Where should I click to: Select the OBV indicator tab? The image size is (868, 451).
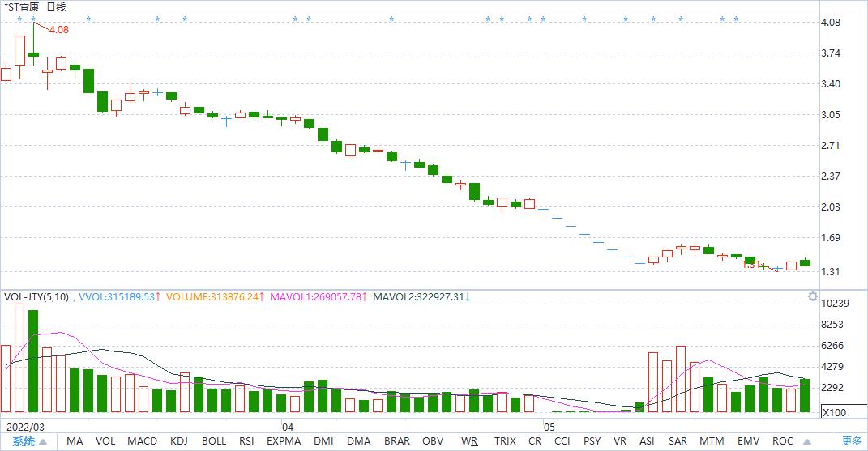(433, 441)
